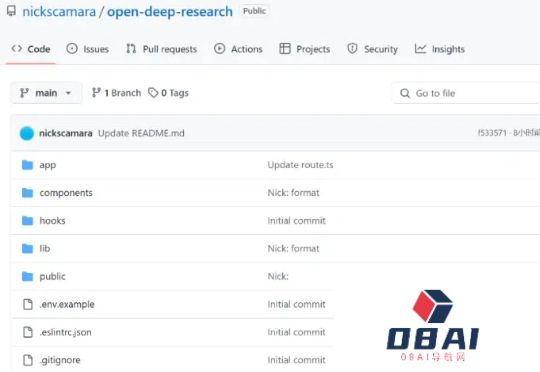Open the Security tab

[372, 49]
